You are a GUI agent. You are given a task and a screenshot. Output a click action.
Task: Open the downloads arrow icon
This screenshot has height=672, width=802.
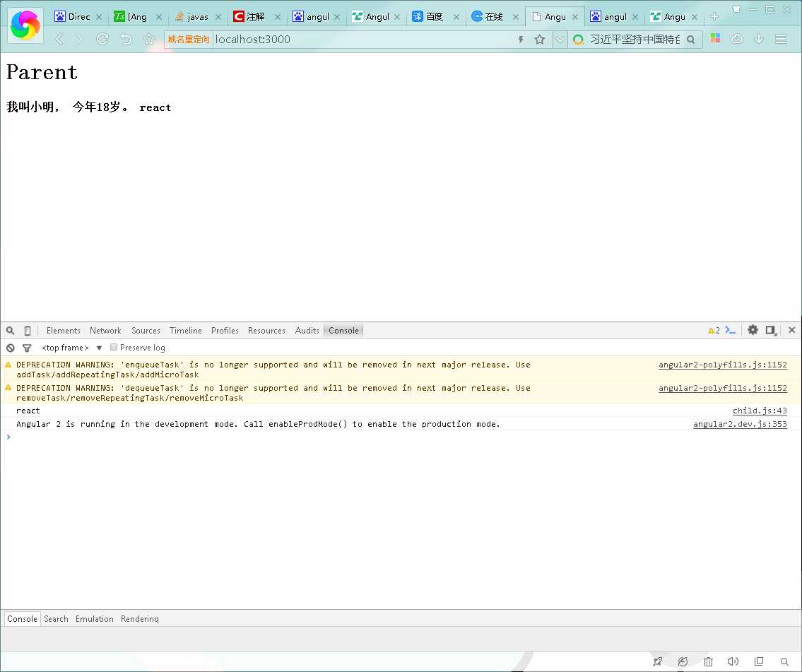pyautogui.click(x=759, y=39)
